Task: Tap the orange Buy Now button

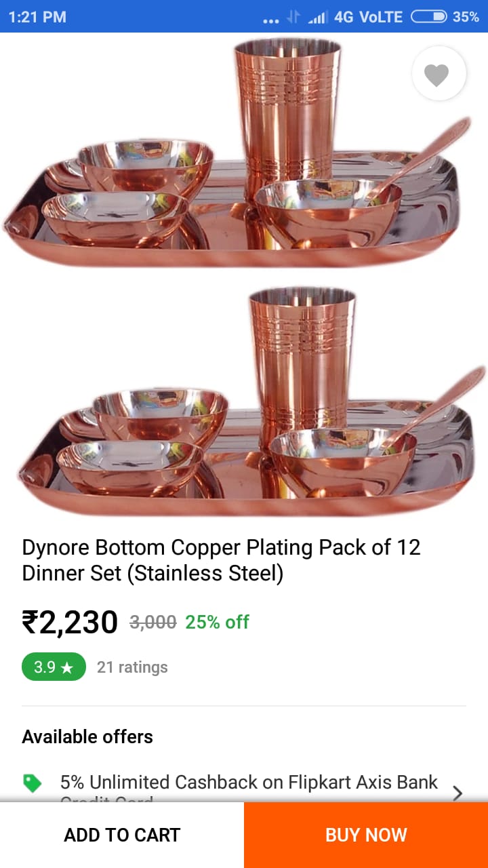Action: pos(366,835)
